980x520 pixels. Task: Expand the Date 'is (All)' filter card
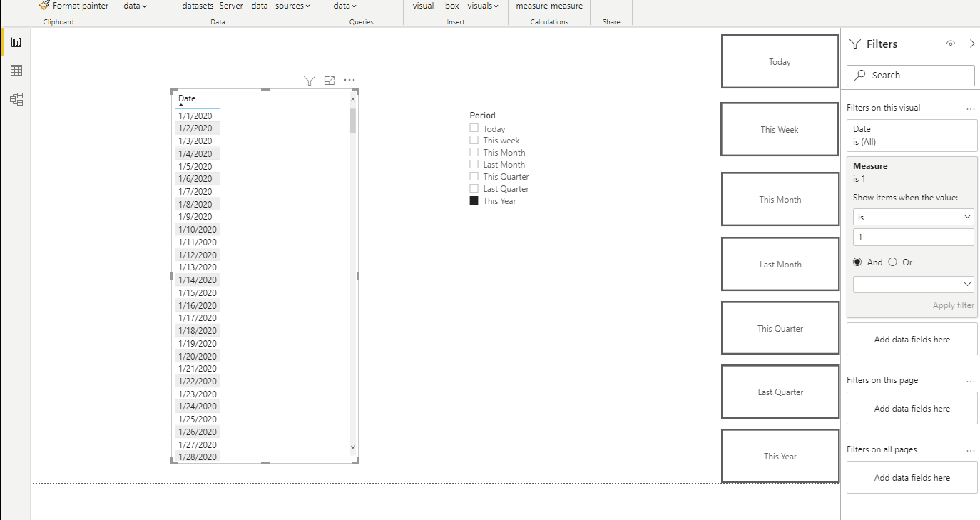point(912,136)
